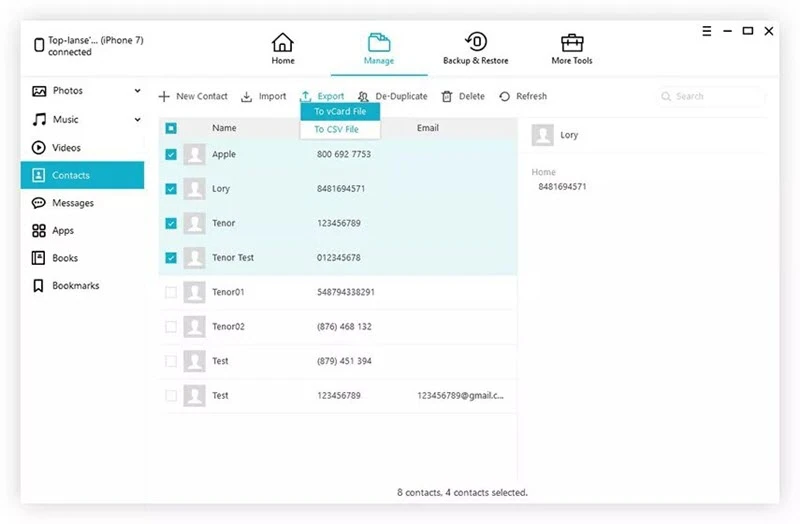Viewport: 800px width, 524px height.
Task: Select Contacts in the sidebar
Action: pyautogui.click(x=82, y=175)
